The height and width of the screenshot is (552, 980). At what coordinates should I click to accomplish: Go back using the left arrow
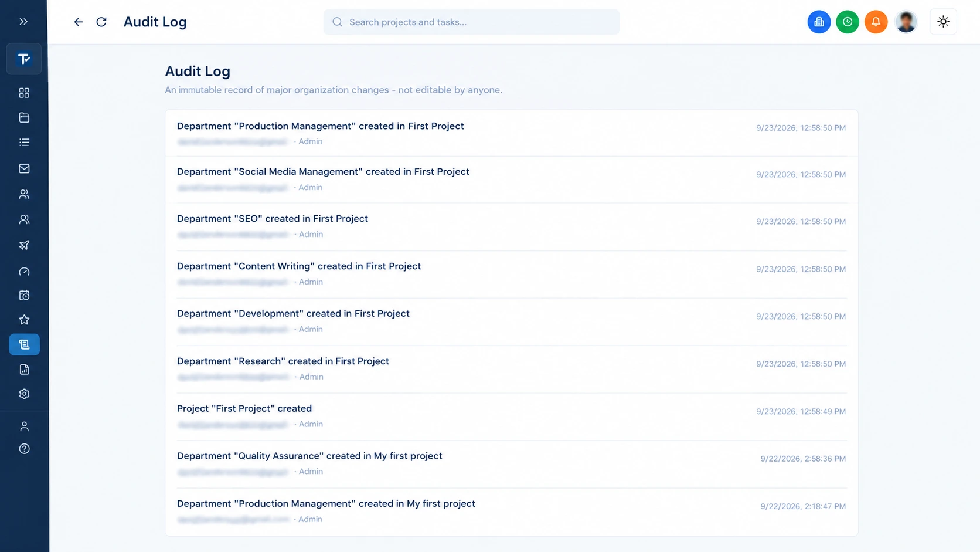pyautogui.click(x=79, y=22)
